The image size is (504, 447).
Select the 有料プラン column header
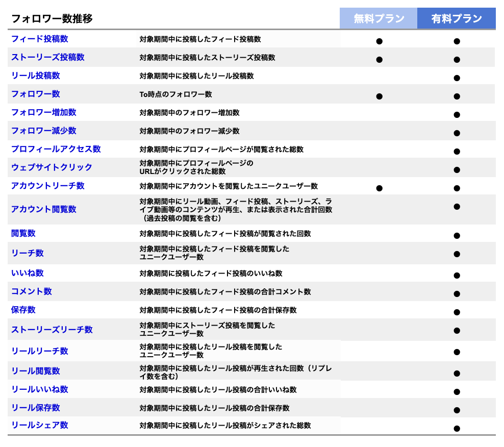coord(457,18)
